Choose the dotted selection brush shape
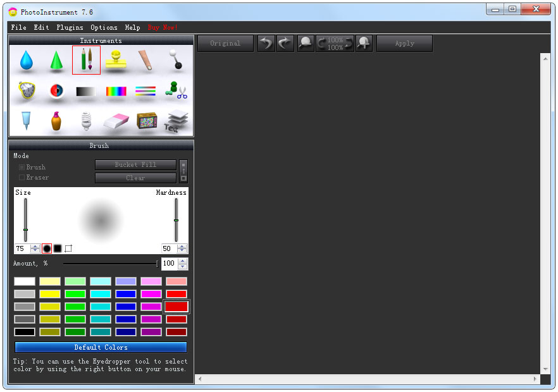Screen dimensions: 558x392 click(x=68, y=248)
